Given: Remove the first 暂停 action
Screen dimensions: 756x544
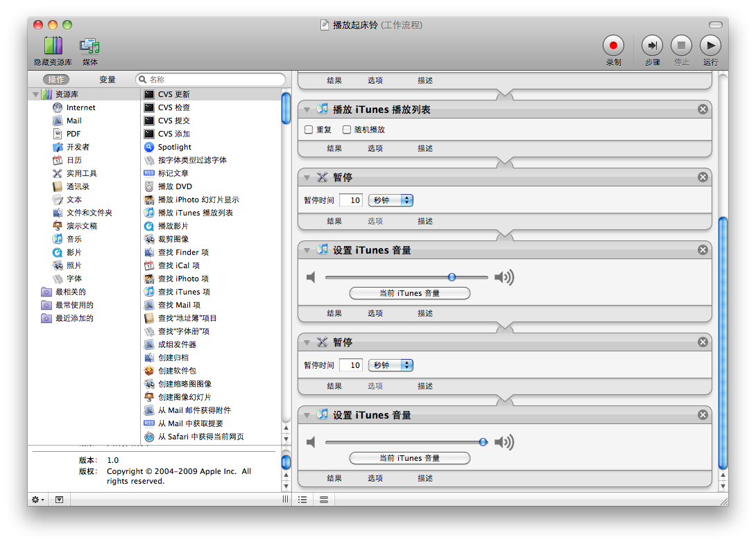Looking at the screenshot, I should [703, 177].
